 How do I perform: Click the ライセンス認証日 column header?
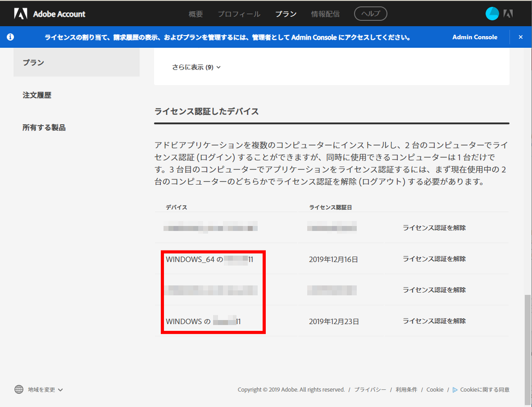pyautogui.click(x=330, y=207)
